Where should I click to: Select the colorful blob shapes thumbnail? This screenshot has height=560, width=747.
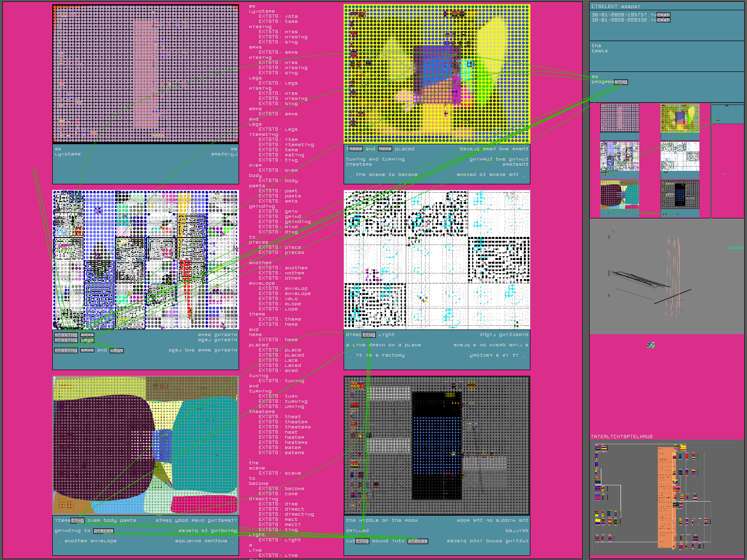620,195
